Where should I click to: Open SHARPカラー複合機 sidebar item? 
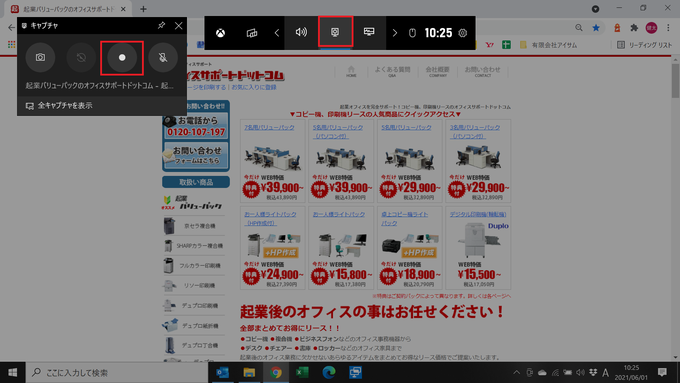pos(193,246)
